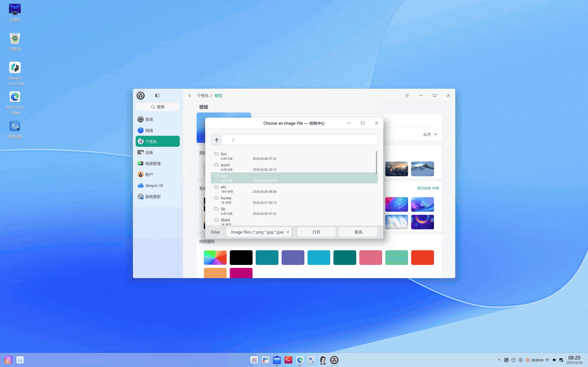The image size is (588, 367).
Task: Open the custom color picker swatch
Action: (x=215, y=258)
